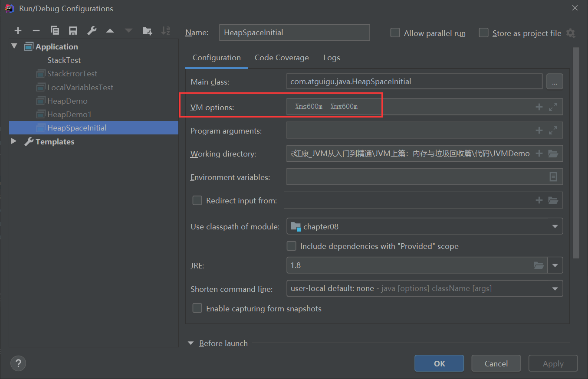Save the configuration with the disk icon
This screenshot has width=588, height=379.
[x=73, y=31]
